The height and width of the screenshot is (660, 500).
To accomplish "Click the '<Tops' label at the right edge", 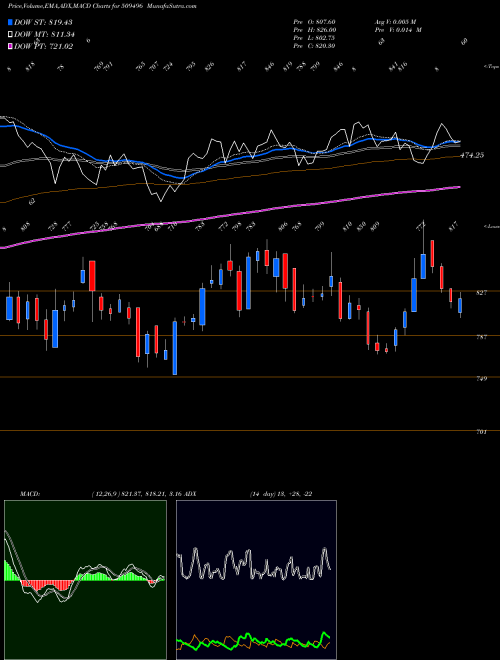I will pos(491,67).
